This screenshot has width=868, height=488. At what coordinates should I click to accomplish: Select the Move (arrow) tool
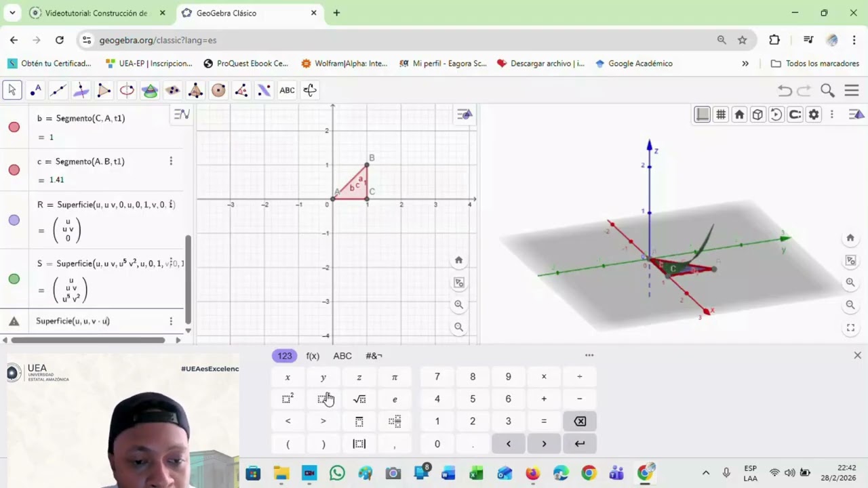(12, 90)
